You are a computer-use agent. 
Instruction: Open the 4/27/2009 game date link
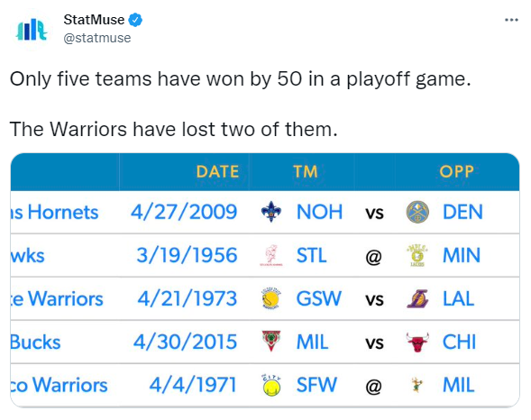[x=184, y=212]
